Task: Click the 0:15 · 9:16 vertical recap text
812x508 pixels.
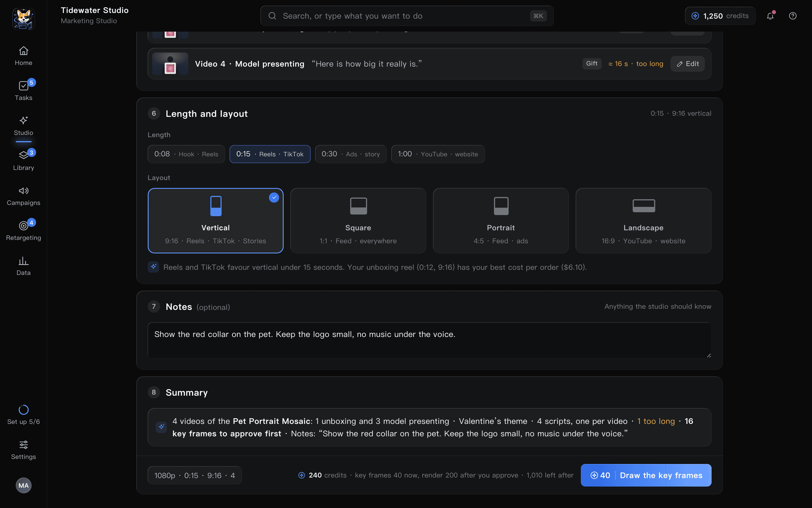Action: pos(681,113)
